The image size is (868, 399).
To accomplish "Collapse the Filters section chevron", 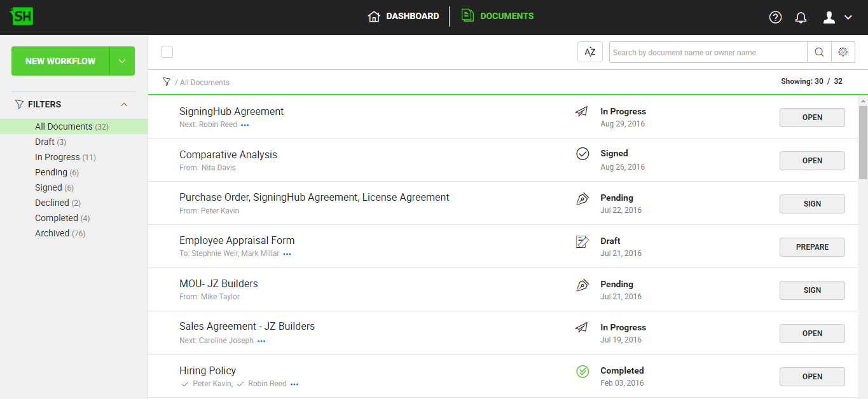I will pos(124,104).
